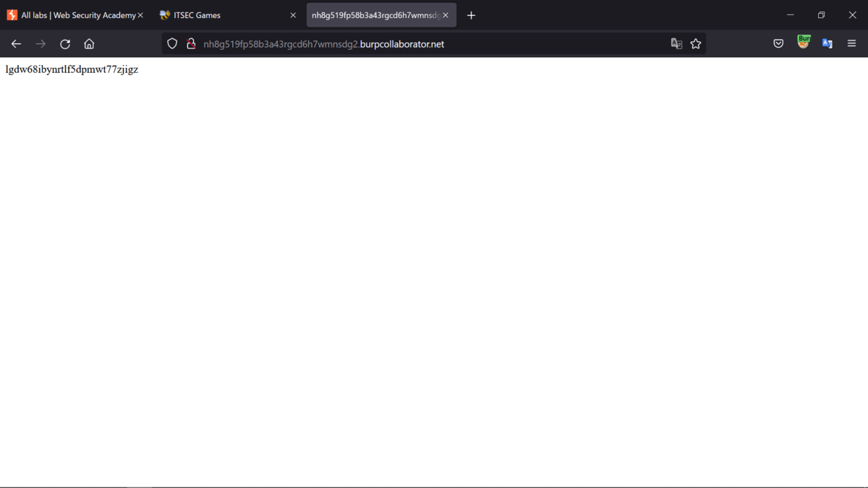Open the Save to Pocket button
This screenshot has height=488, width=868.
point(778,44)
